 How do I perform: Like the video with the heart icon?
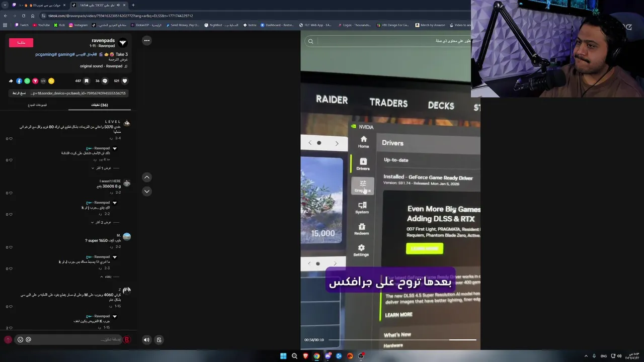(125, 81)
